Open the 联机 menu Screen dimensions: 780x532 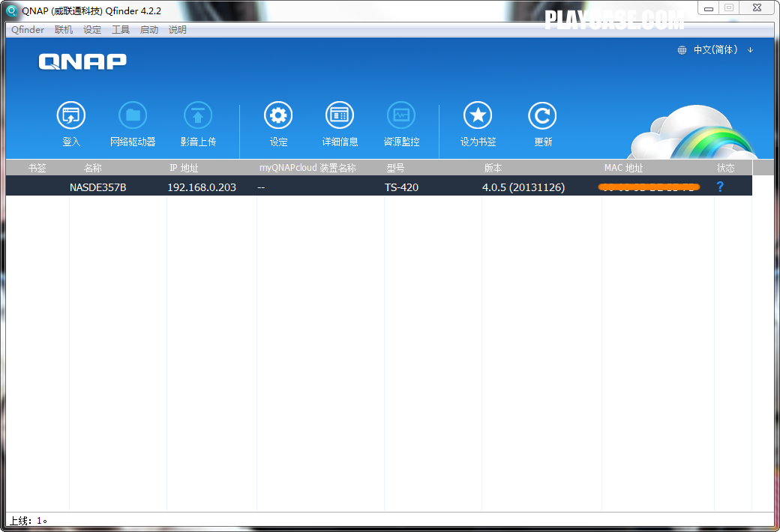pos(64,30)
